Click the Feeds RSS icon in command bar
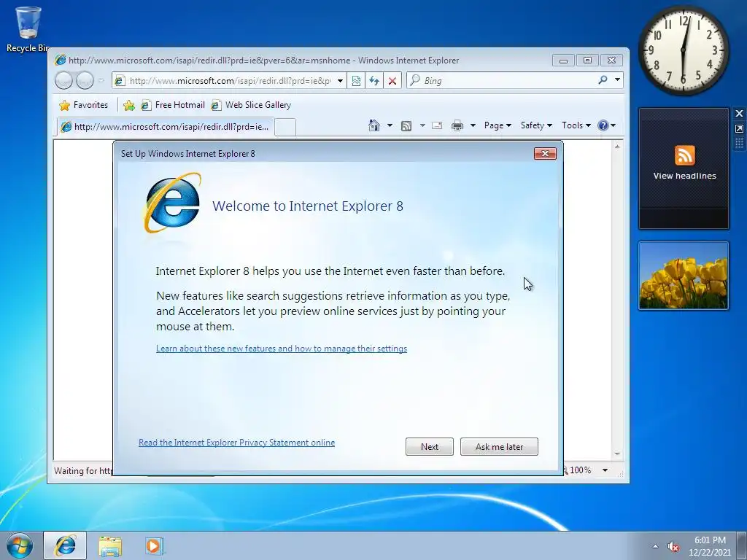 click(406, 125)
